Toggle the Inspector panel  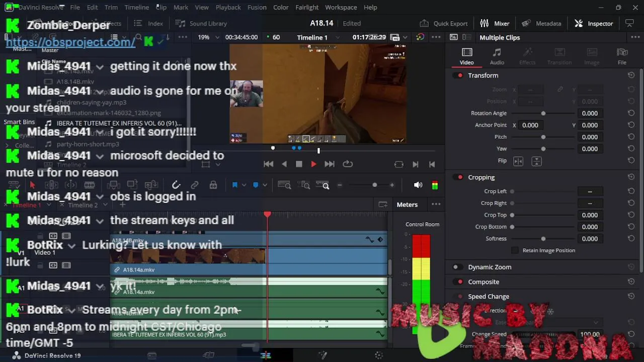(594, 23)
